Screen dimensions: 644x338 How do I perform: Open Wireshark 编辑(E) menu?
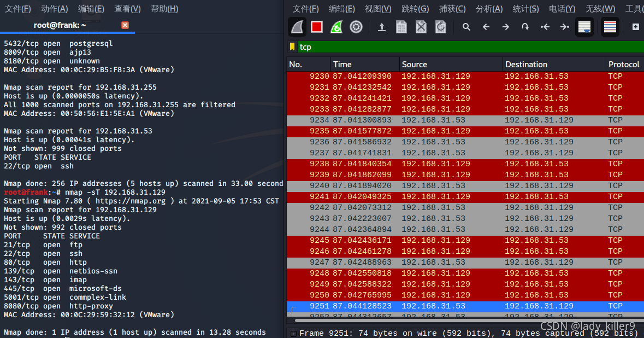pos(342,9)
